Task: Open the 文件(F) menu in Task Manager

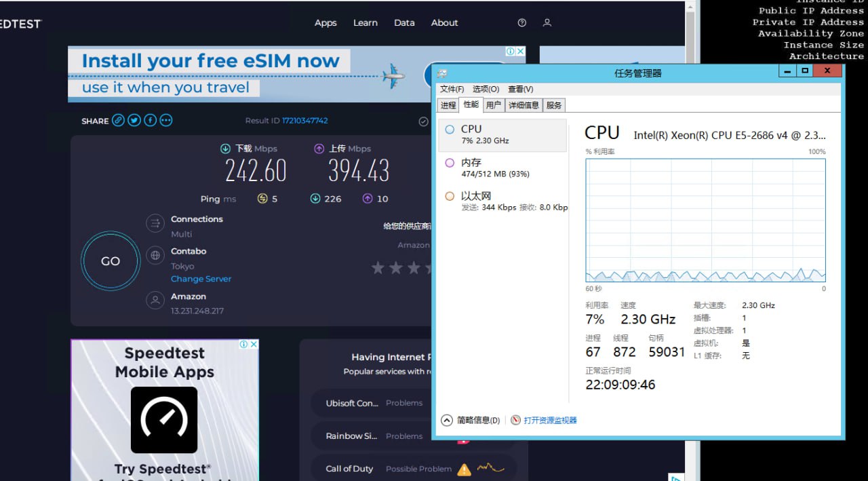Action: coord(452,89)
